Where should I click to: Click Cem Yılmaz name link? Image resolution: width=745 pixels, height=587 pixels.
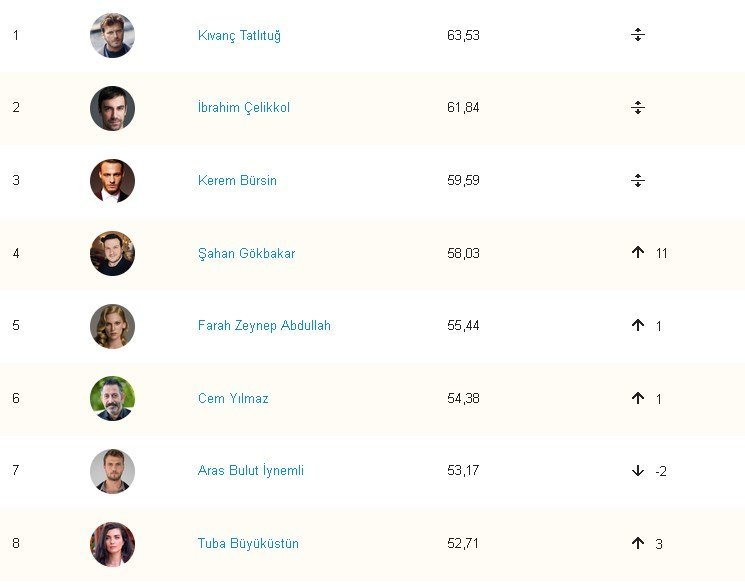(x=233, y=399)
